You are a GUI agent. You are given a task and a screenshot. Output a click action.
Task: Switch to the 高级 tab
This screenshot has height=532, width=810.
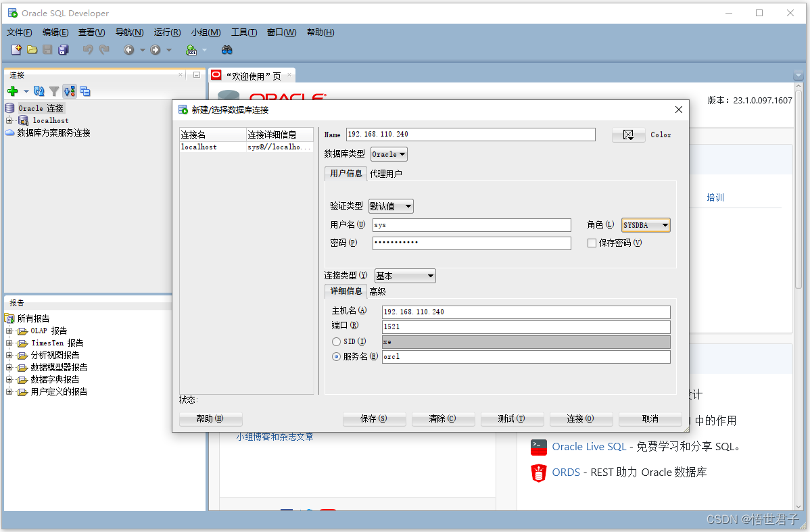point(377,291)
